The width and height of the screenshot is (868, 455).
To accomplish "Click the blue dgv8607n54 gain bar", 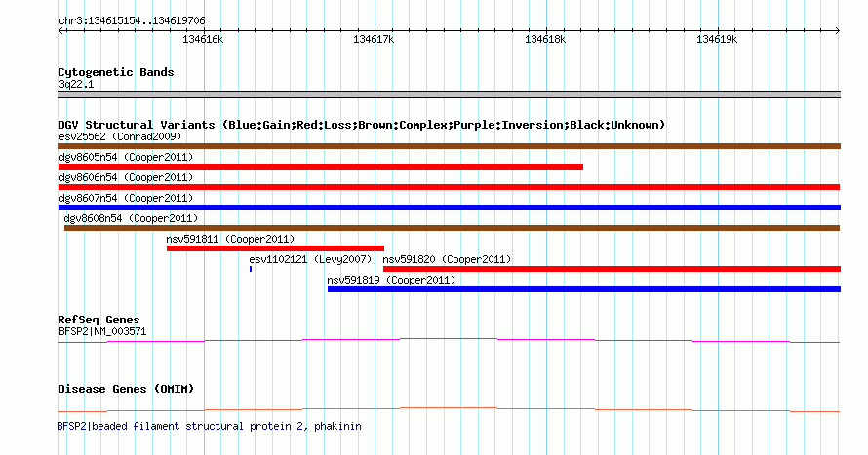I will tap(449, 208).
